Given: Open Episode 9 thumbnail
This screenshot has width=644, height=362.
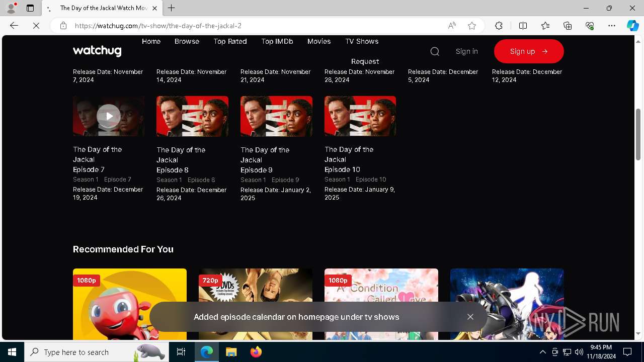Looking at the screenshot, I should [x=276, y=116].
